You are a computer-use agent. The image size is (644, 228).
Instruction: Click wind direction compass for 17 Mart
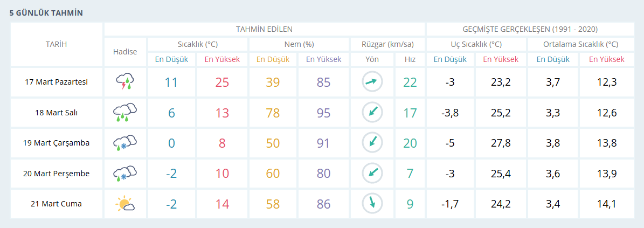coord(372,82)
